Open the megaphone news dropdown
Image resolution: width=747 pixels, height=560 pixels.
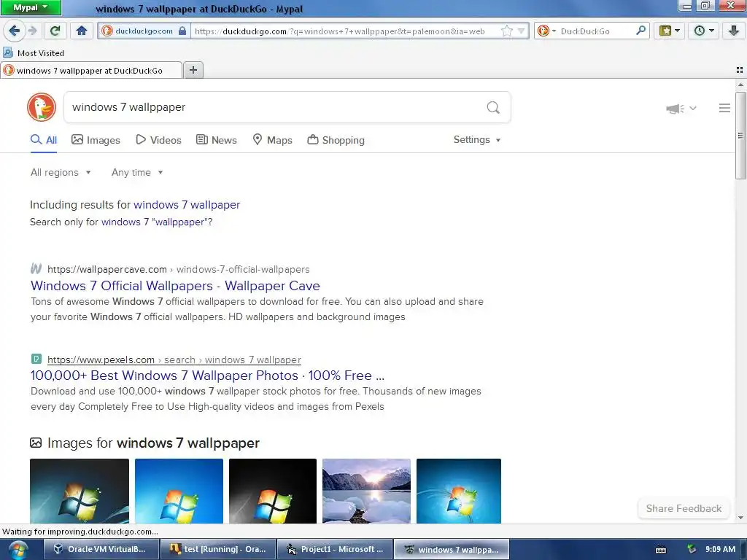point(681,109)
